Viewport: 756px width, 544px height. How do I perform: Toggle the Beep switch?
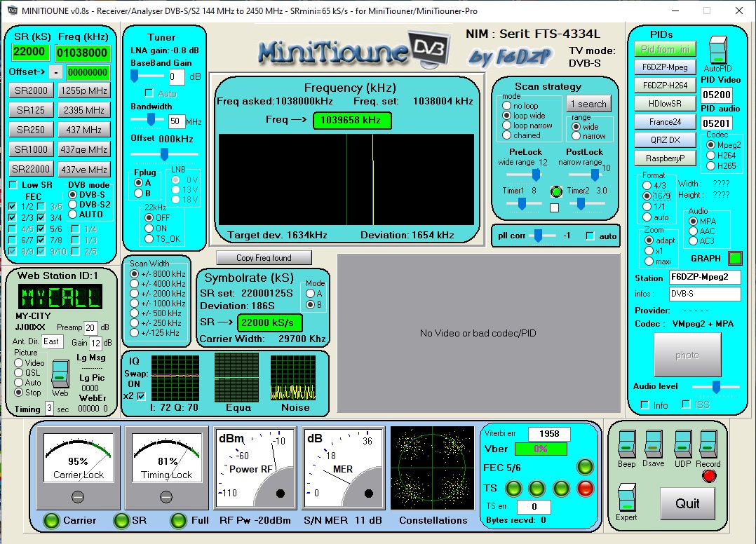(626, 444)
